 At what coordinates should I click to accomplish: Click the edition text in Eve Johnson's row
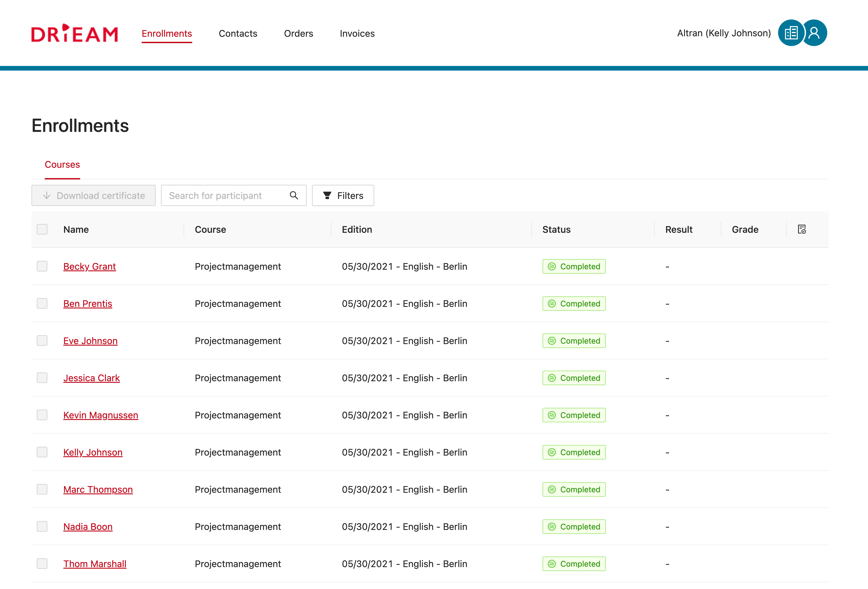click(405, 341)
